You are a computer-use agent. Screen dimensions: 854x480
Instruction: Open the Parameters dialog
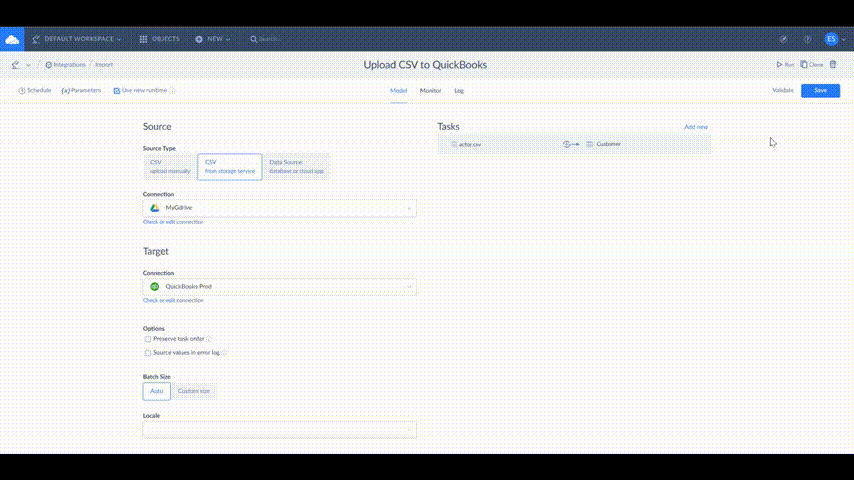coord(81,90)
